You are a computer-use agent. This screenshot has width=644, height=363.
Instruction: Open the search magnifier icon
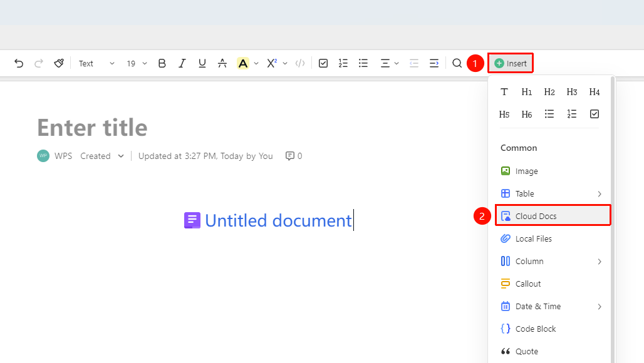(x=457, y=63)
